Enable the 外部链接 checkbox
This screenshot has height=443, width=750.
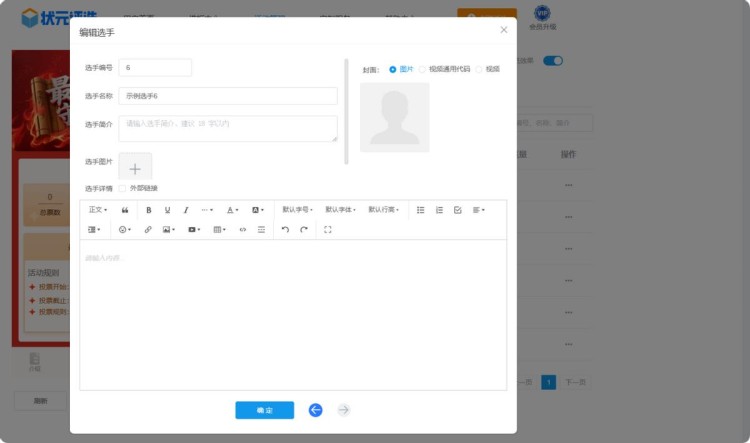pos(123,188)
